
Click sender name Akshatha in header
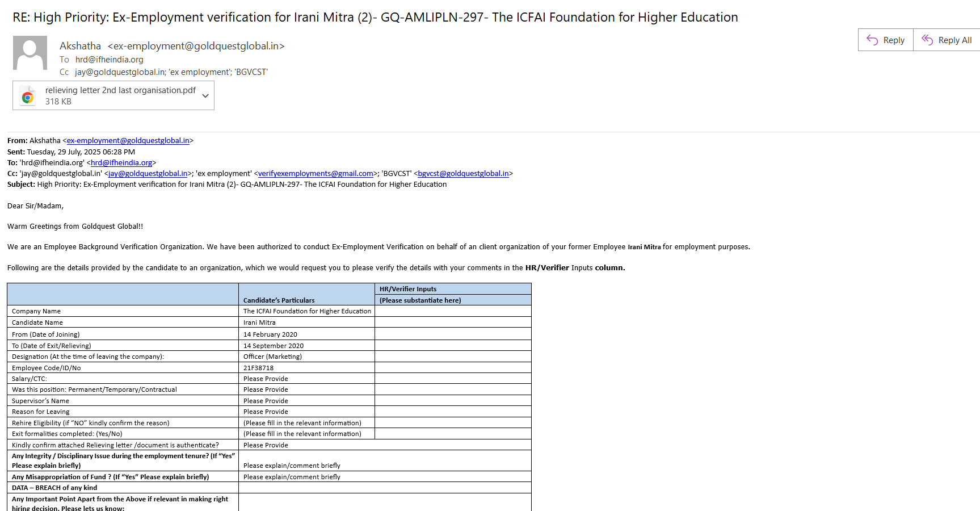80,46
